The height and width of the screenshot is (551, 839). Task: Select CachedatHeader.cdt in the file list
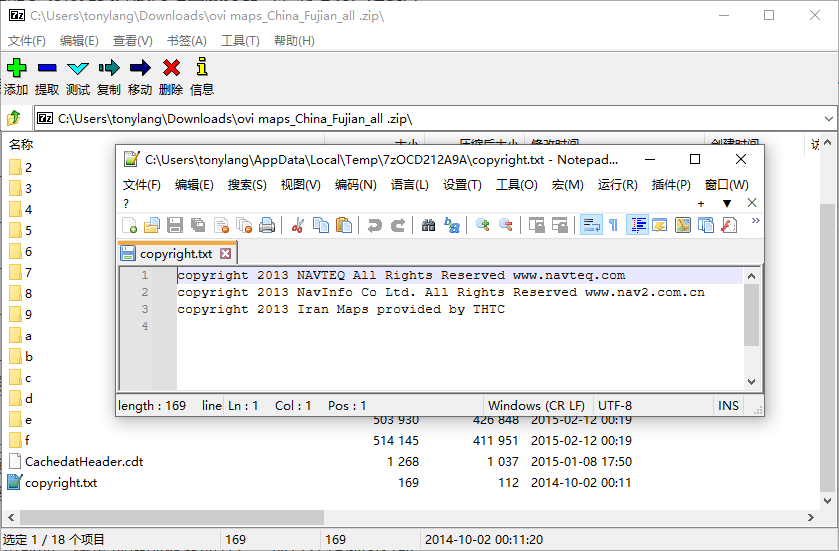point(83,462)
